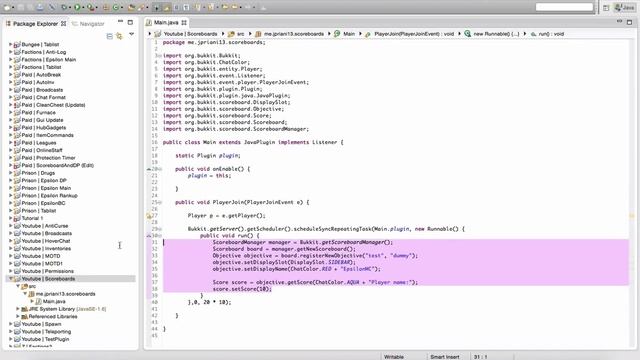The width and height of the screenshot is (640, 360).
Task: Click the Run External Tools icon
Action: tap(90, 7)
